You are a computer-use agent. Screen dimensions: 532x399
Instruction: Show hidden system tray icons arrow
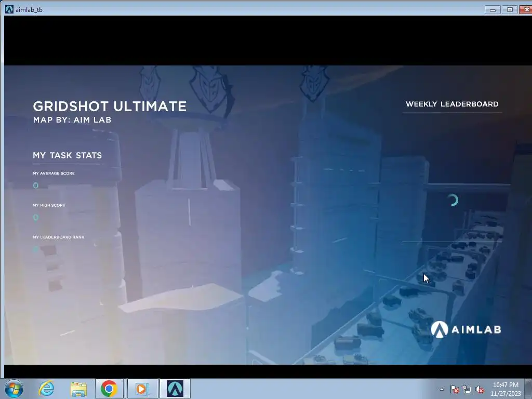(x=442, y=389)
